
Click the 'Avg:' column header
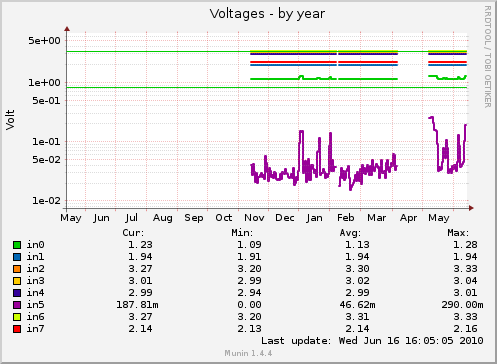tap(350, 233)
